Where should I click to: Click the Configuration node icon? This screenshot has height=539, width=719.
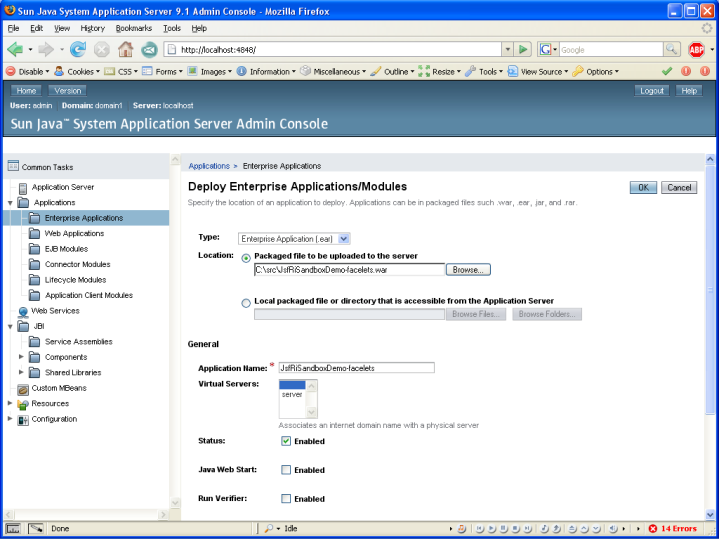23,420
